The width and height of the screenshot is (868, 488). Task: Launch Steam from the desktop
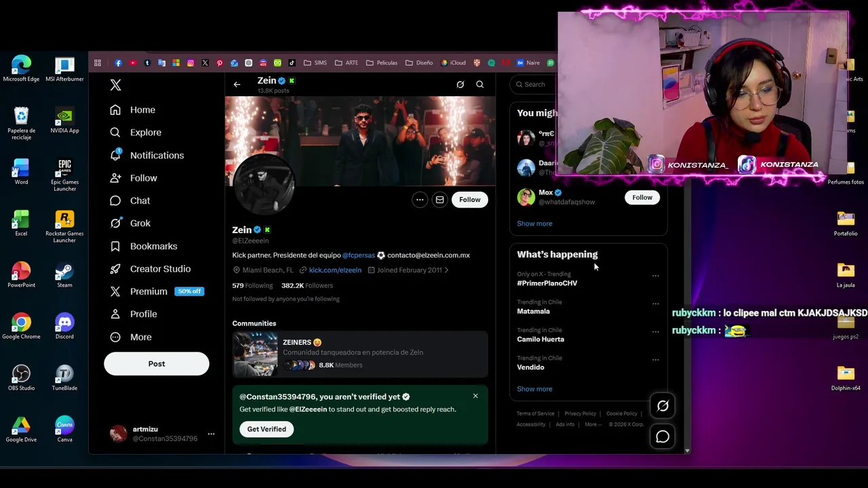(64, 274)
